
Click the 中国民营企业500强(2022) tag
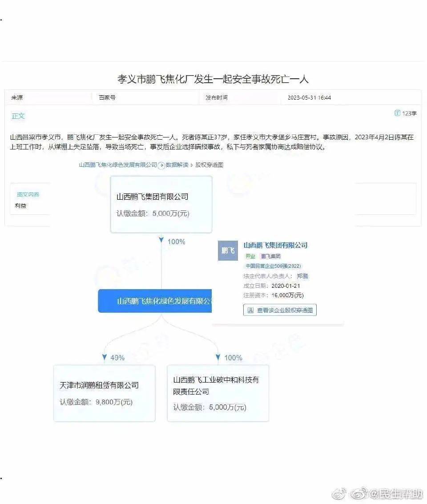point(273,266)
